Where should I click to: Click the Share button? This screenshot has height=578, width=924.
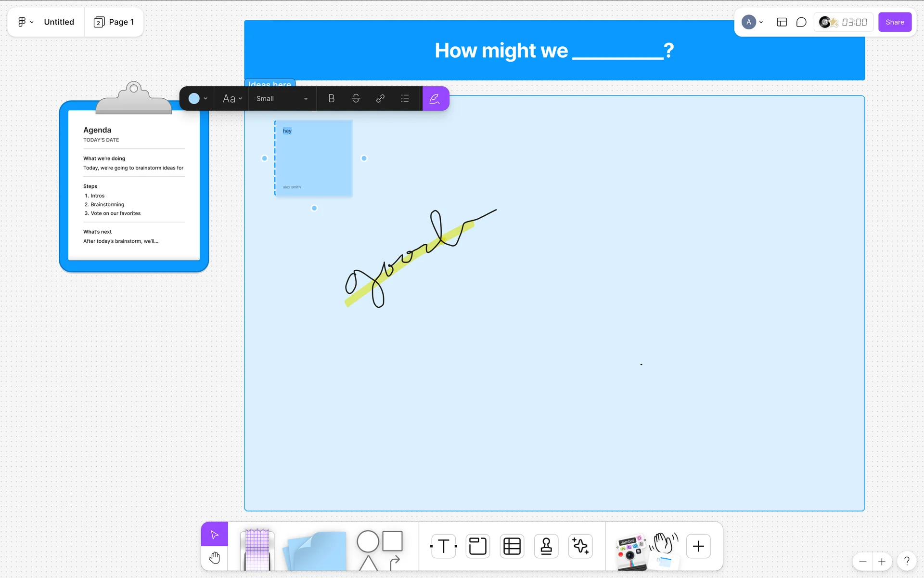click(894, 22)
